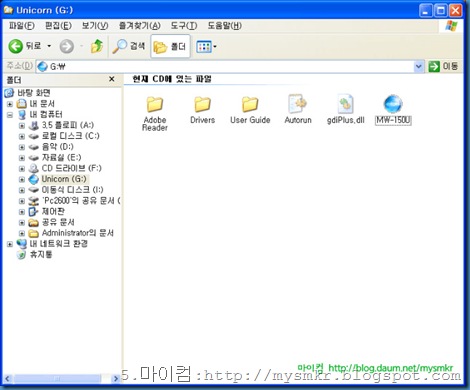This screenshot has width=470, height=390.
Task: Expand the 로컬 디스크 (C:) node
Action: (x=22, y=136)
